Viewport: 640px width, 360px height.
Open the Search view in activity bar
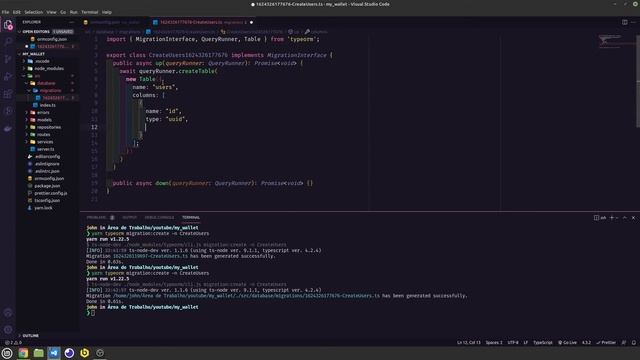[x=8, y=42]
